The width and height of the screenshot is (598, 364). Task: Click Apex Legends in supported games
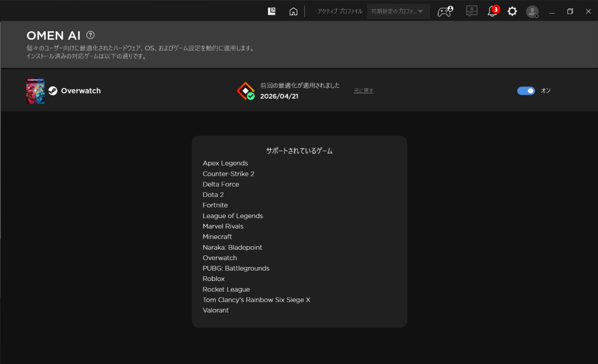[225, 163]
